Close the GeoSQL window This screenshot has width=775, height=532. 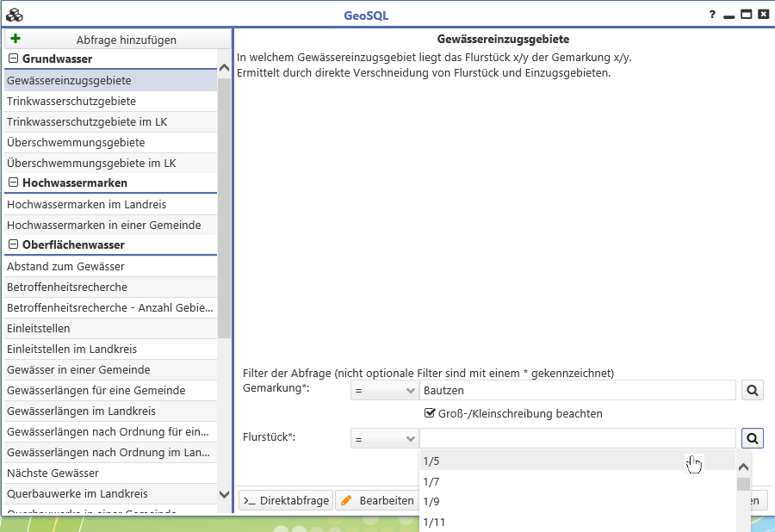[x=764, y=15]
